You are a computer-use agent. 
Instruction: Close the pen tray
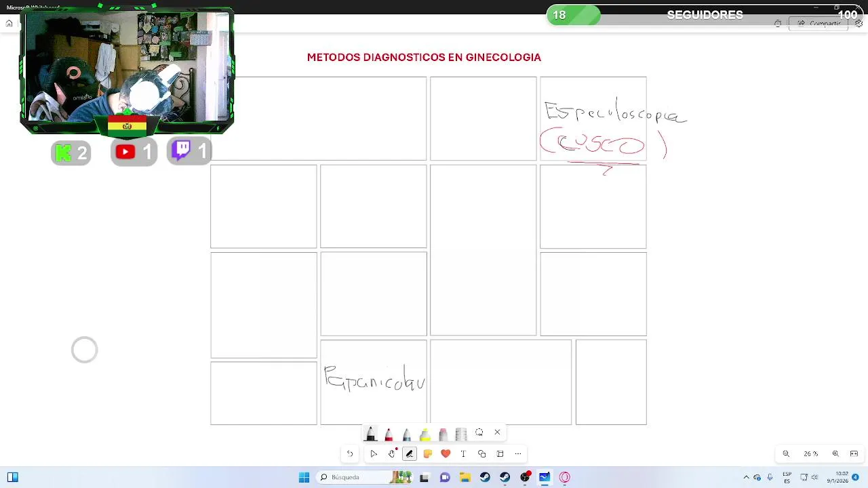497,432
